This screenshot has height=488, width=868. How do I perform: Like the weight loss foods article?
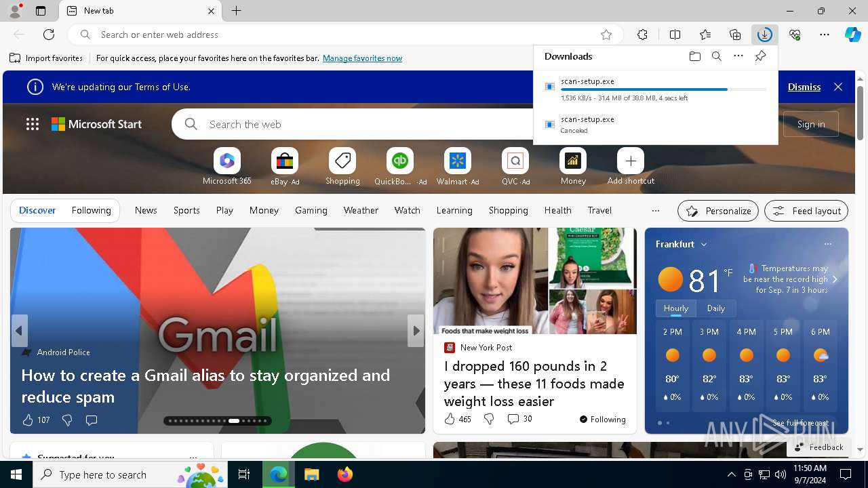point(450,419)
